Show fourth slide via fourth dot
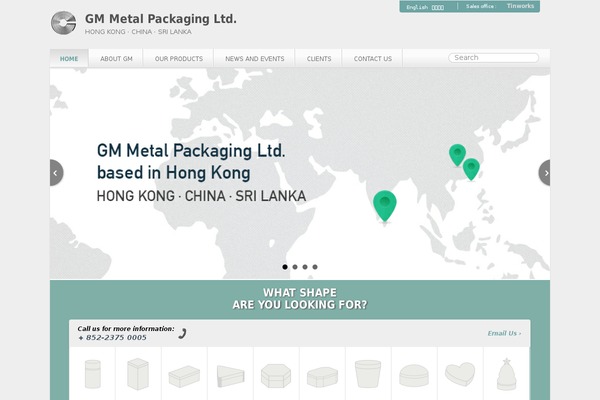Viewport: 600px width, 400px height. coord(315,267)
